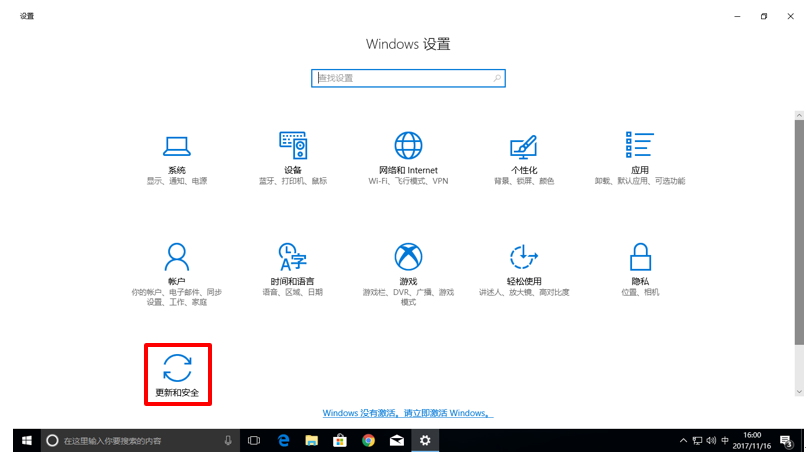Open the Windows Start menu

pos(27,441)
